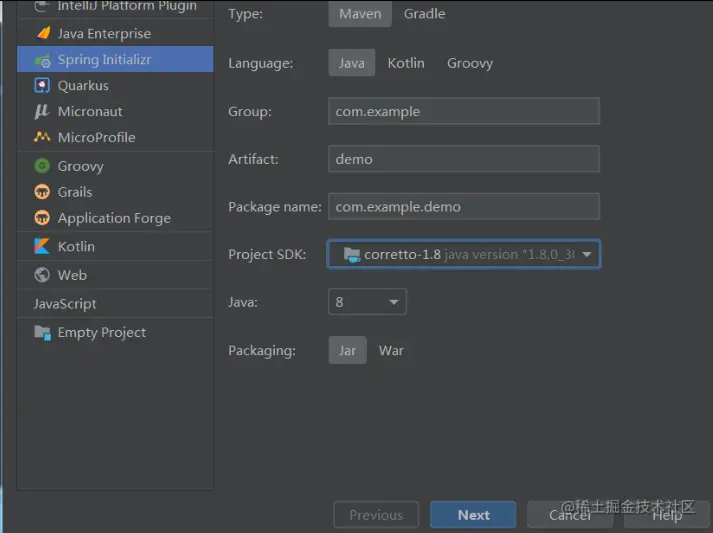This screenshot has width=713, height=533.
Task: Select IntelliJ Platform Plugin entry
Action: pyautogui.click(x=115, y=6)
